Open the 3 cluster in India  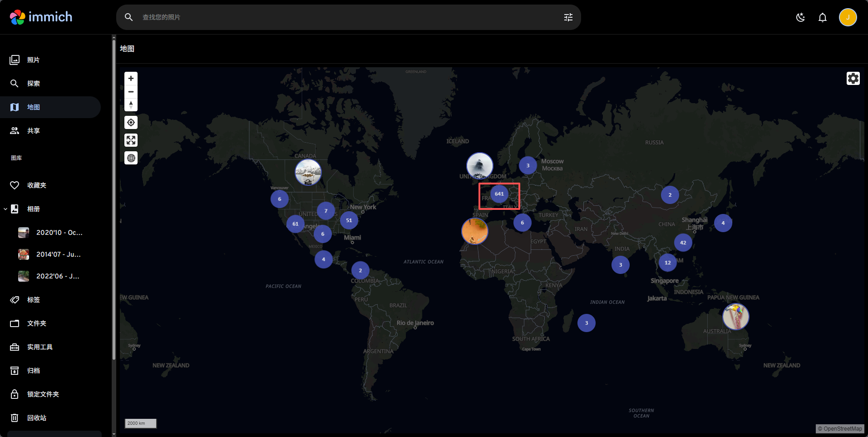pos(621,265)
